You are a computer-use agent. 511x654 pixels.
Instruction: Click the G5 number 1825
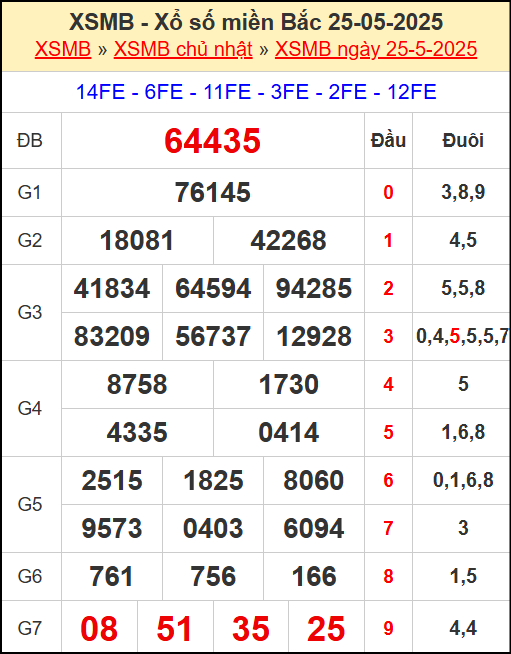[x=213, y=480]
